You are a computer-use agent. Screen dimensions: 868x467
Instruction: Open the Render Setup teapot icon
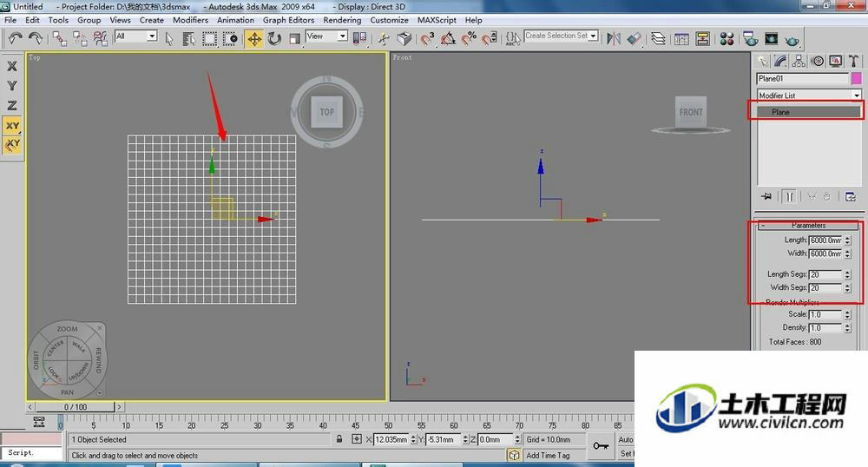point(751,39)
